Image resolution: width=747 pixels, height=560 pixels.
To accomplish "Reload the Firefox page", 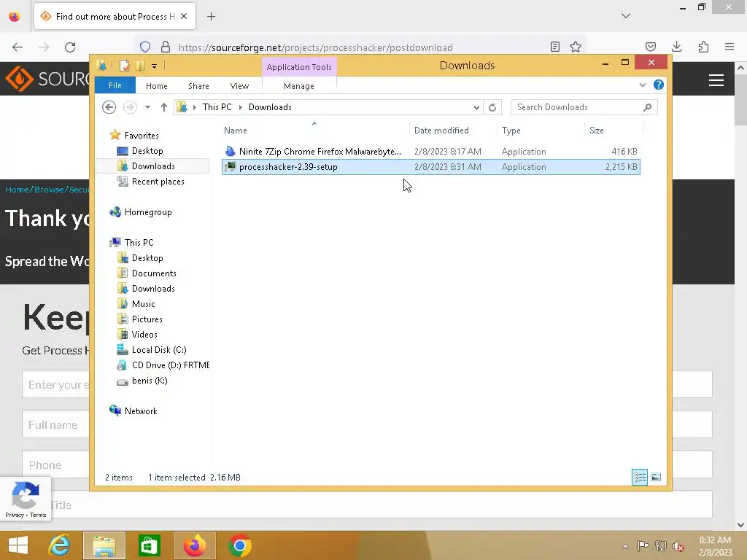I will [x=70, y=47].
